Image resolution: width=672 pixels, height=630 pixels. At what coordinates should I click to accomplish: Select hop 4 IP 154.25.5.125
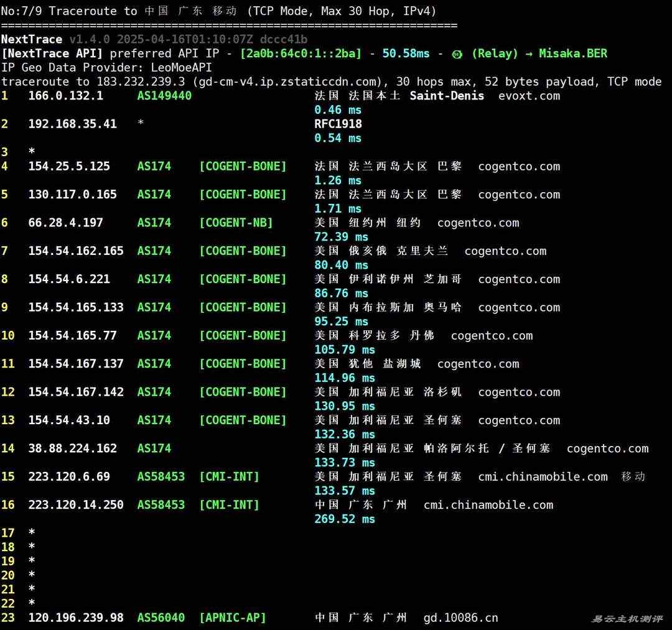tap(69, 166)
